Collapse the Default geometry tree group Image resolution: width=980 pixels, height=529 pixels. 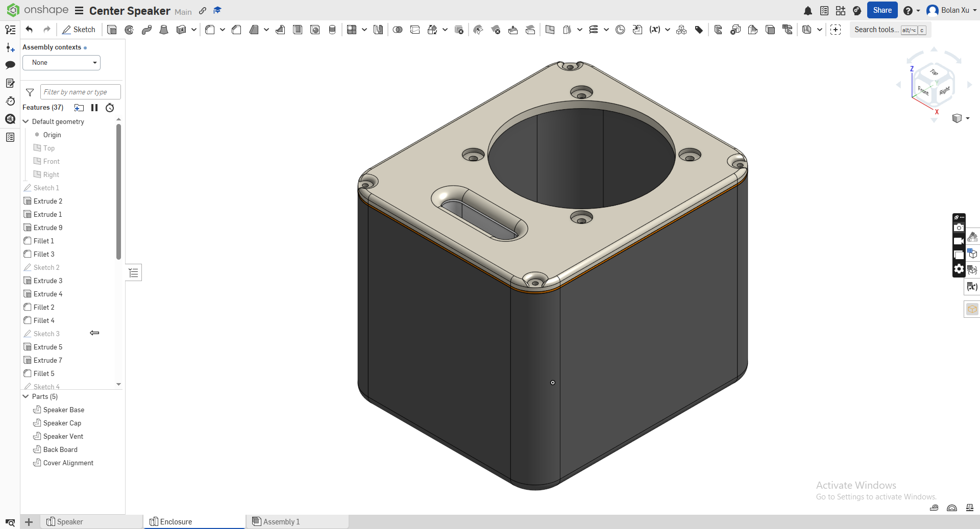pos(26,121)
